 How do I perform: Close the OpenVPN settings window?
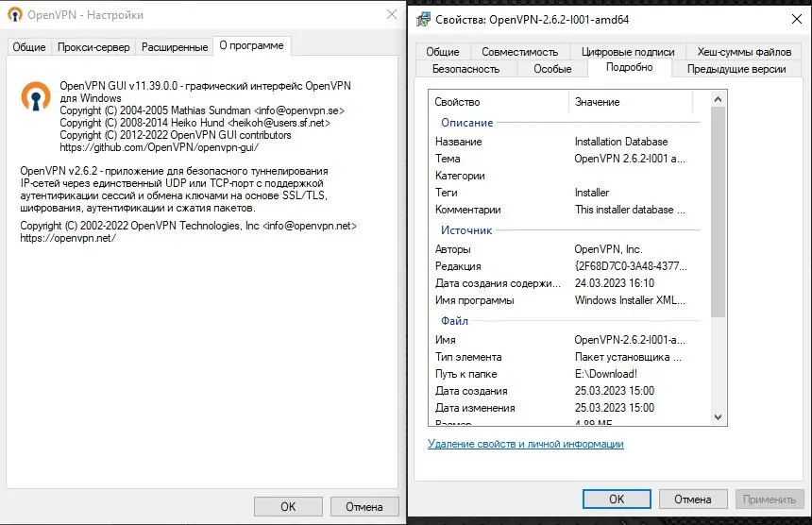tap(392, 15)
